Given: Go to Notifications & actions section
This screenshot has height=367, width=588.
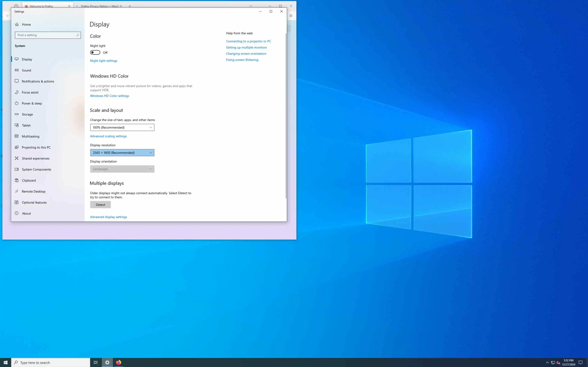Looking at the screenshot, I should [38, 81].
